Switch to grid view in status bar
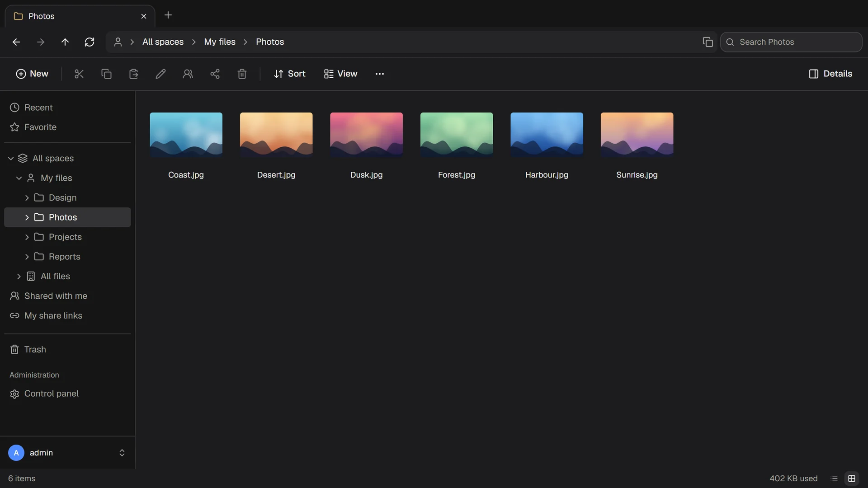Viewport: 868px width, 488px height. coord(852,479)
